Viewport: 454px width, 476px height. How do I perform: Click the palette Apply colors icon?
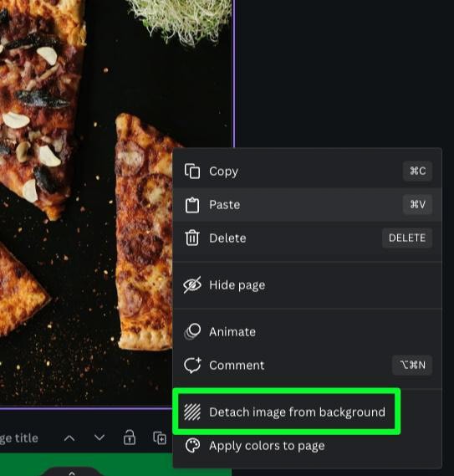point(192,446)
